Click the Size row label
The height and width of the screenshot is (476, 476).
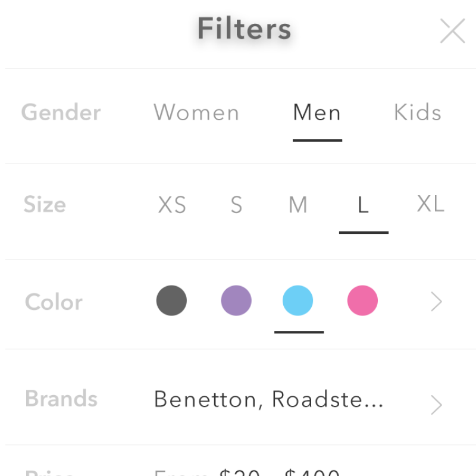pyautogui.click(x=45, y=205)
